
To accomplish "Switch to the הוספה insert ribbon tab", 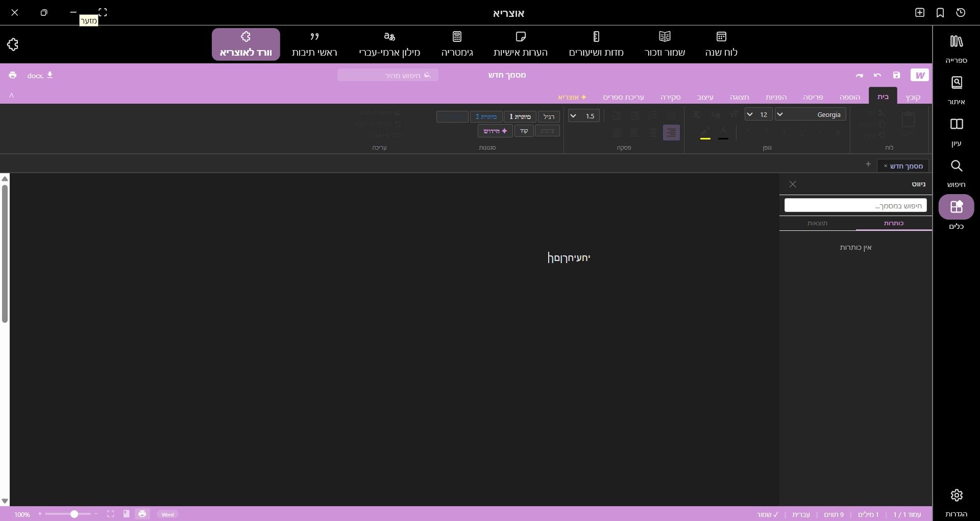I will [x=850, y=97].
